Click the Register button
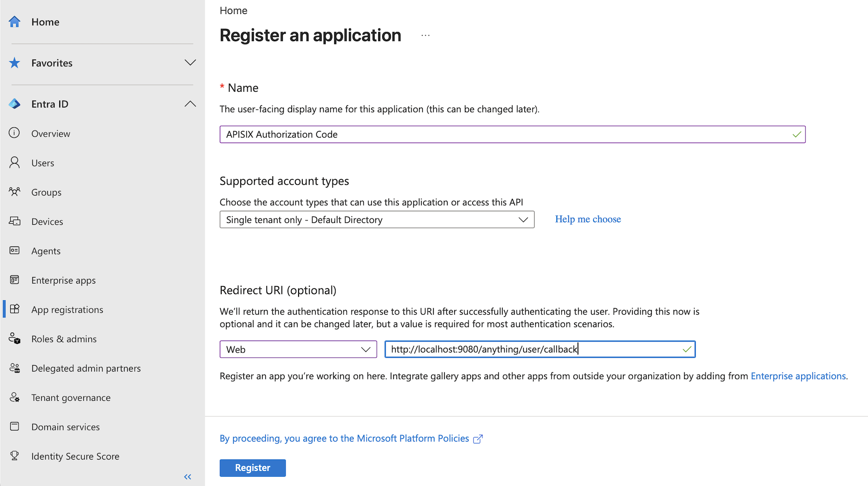Screen dimensions: 868x486 point(252,468)
